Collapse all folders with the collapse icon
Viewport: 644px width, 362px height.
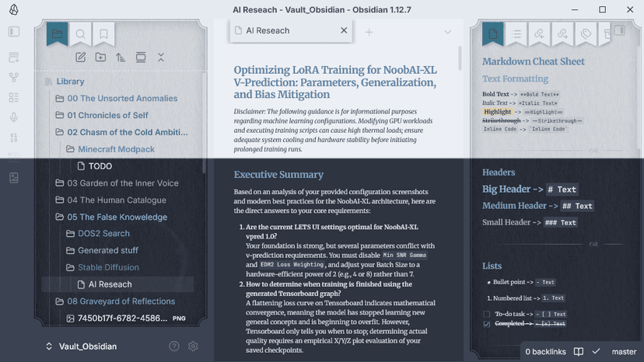[x=160, y=57]
